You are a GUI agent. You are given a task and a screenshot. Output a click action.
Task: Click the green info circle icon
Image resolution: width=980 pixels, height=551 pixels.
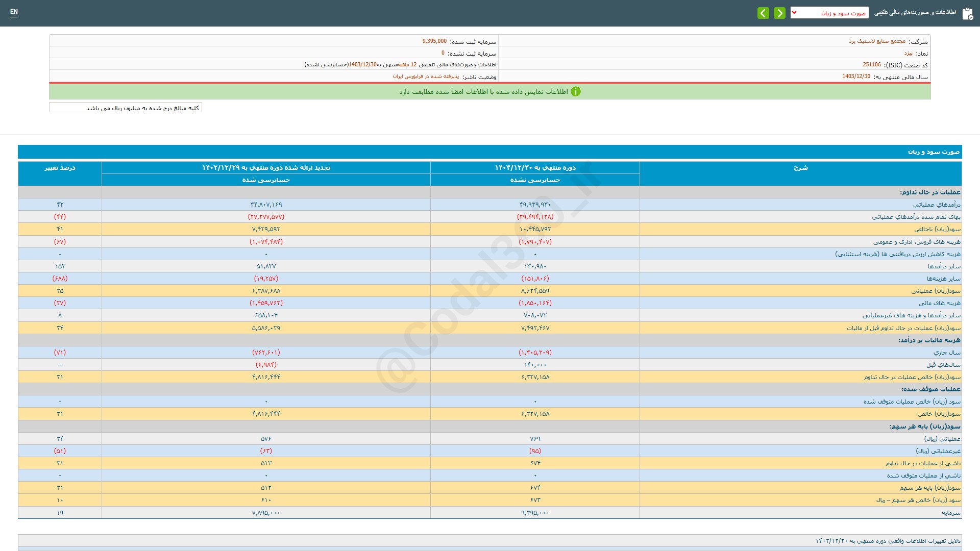pyautogui.click(x=576, y=92)
